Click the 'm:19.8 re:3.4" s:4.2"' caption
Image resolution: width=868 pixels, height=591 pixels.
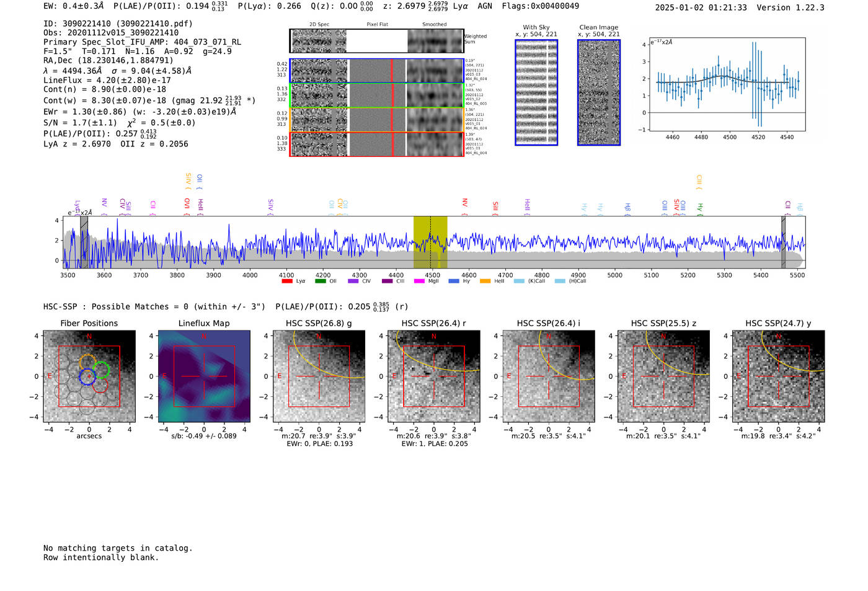click(778, 436)
